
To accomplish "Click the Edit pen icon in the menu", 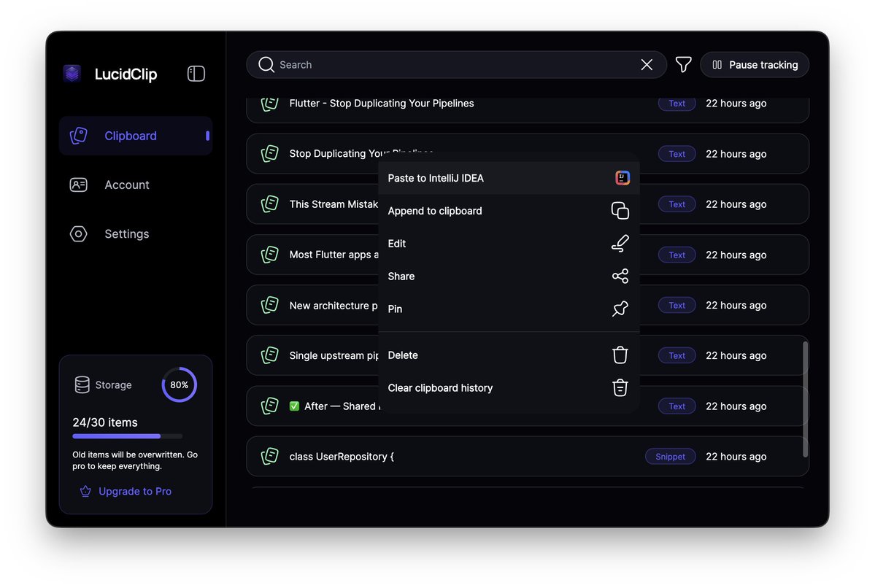I will (x=620, y=243).
